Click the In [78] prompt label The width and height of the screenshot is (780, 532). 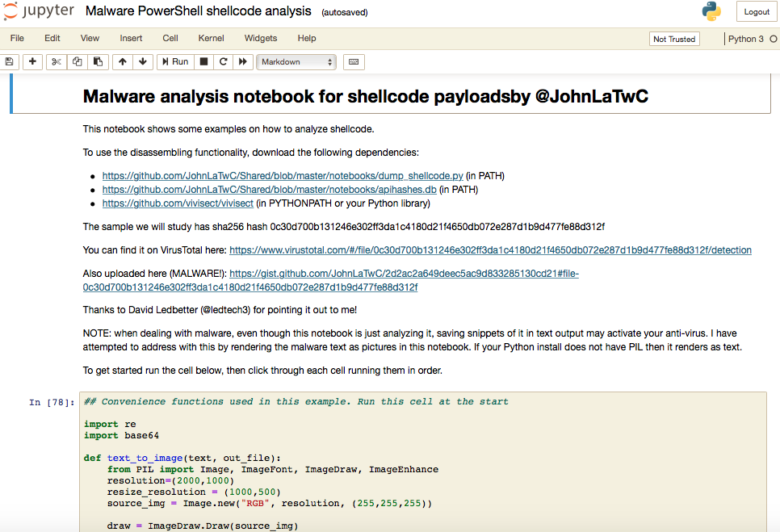point(51,402)
